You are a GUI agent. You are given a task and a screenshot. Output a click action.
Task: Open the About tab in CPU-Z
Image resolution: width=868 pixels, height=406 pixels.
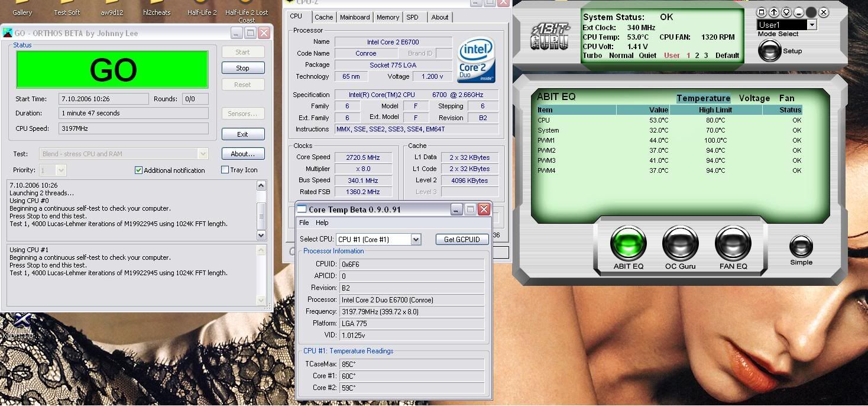pyautogui.click(x=439, y=17)
